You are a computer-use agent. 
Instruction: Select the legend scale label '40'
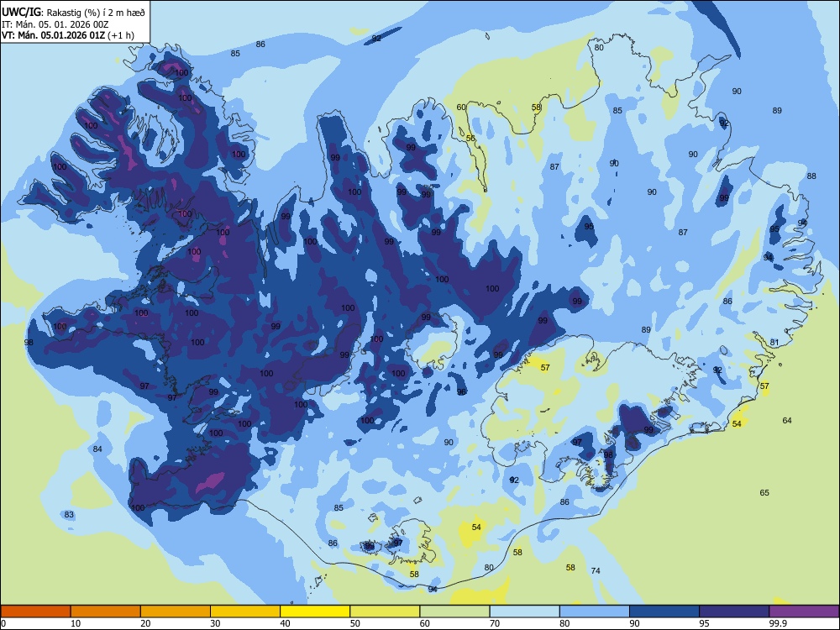pyautogui.click(x=285, y=623)
